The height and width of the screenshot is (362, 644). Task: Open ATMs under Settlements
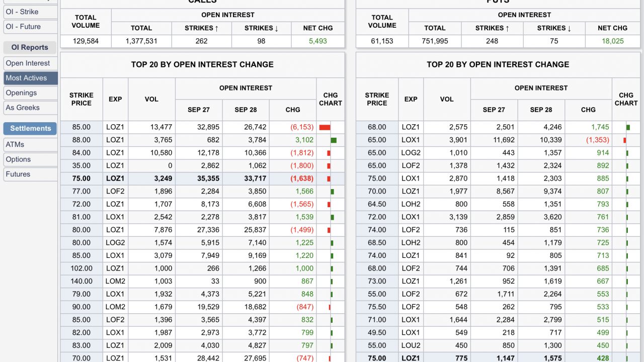[x=15, y=145]
